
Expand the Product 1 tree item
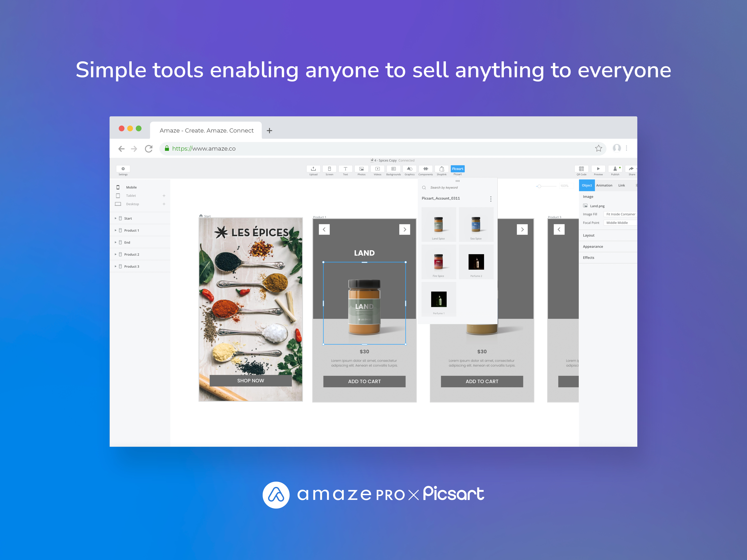click(x=116, y=230)
